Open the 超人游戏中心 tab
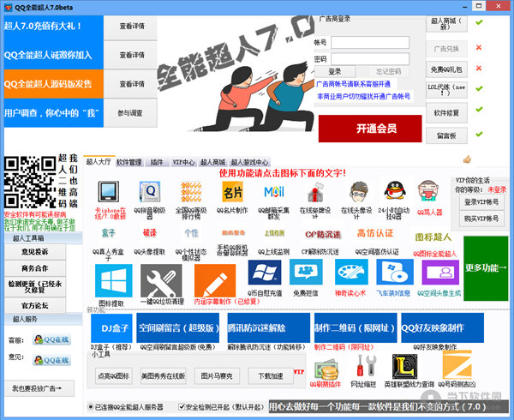514x420 pixels. click(x=249, y=162)
